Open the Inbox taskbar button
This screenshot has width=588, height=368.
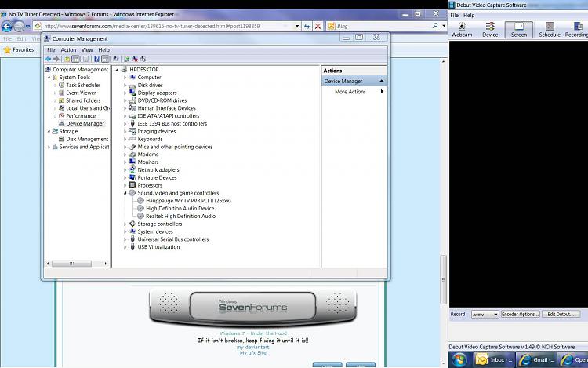[x=493, y=359]
